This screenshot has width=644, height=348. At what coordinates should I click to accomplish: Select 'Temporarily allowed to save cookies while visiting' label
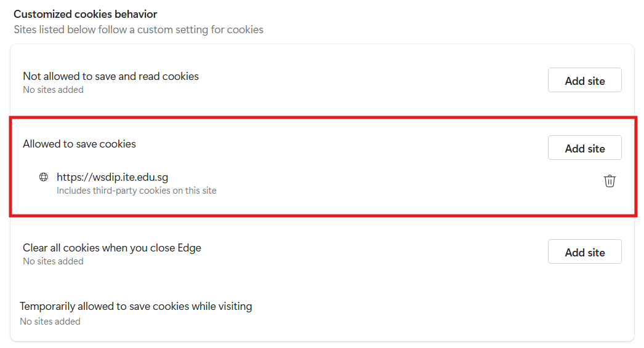(135, 306)
